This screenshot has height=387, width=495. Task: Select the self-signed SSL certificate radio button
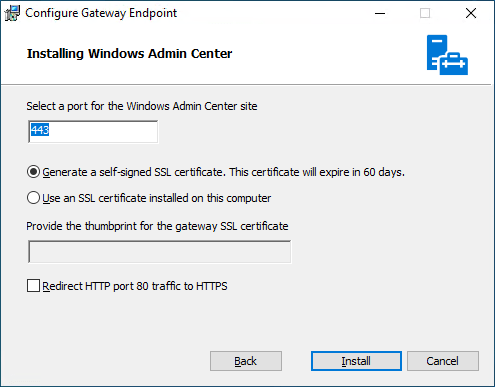33,172
